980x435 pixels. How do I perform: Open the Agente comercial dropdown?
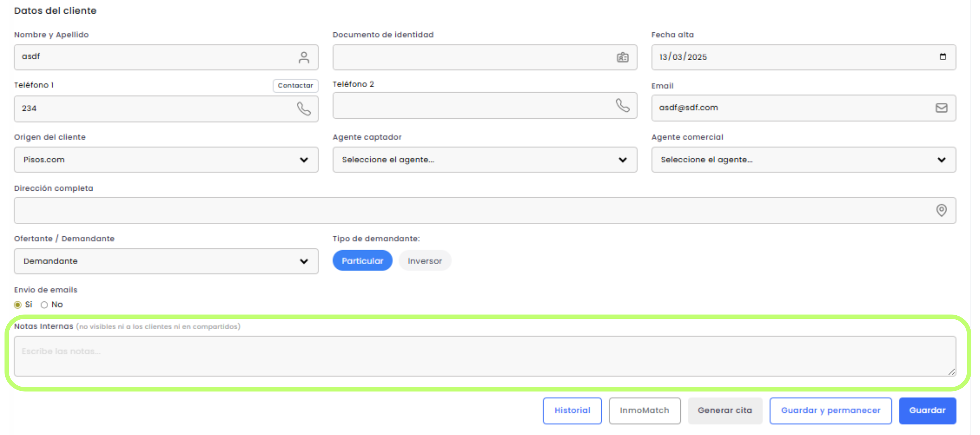tap(803, 160)
